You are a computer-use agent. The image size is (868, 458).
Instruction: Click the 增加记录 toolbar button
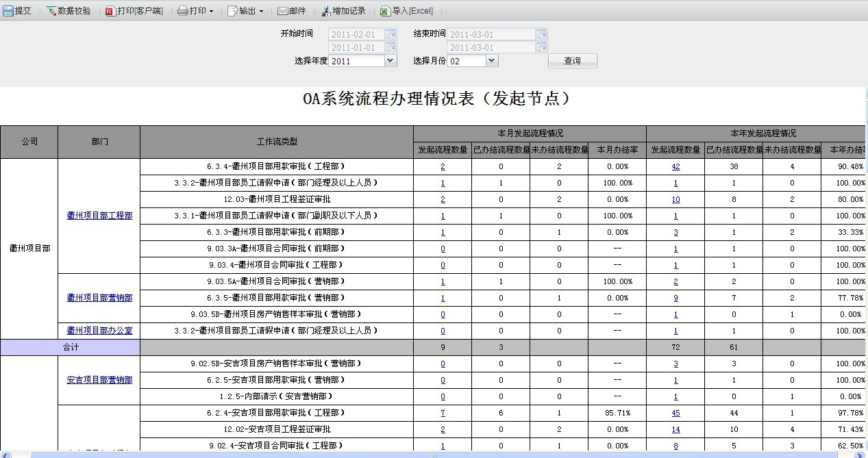click(x=343, y=11)
